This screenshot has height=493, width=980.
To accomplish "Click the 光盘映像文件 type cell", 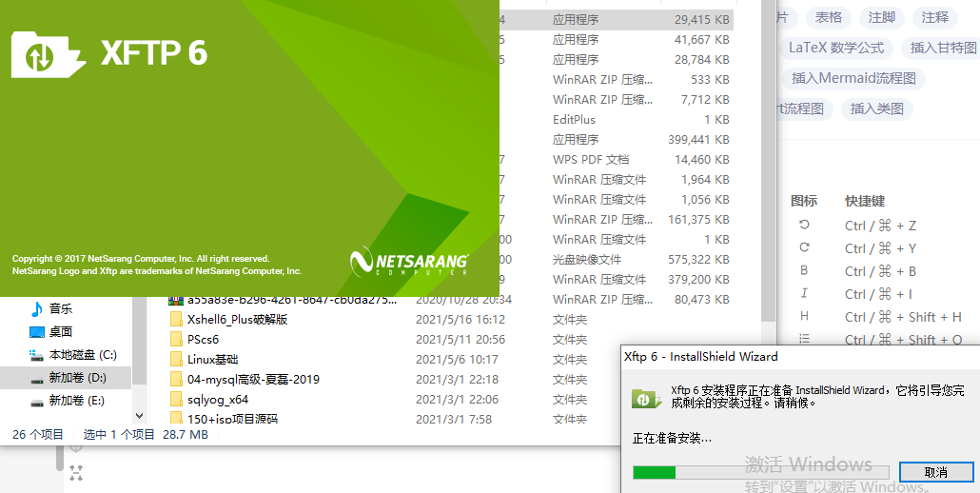I will point(587,259).
